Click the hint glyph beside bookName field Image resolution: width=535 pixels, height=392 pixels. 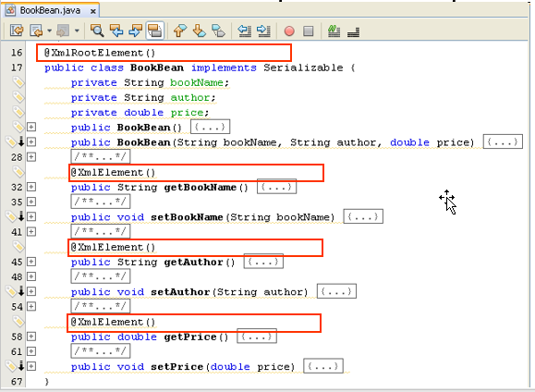click(18, 82)
